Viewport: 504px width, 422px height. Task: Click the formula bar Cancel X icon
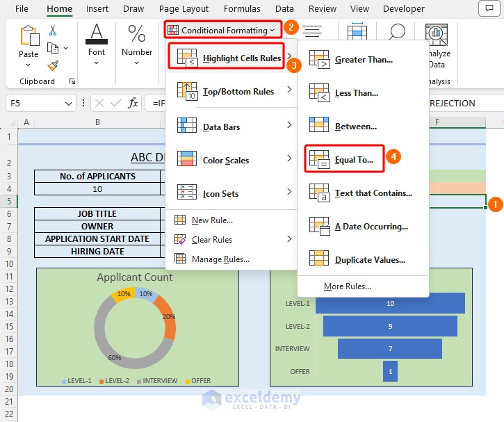[99, 103]
